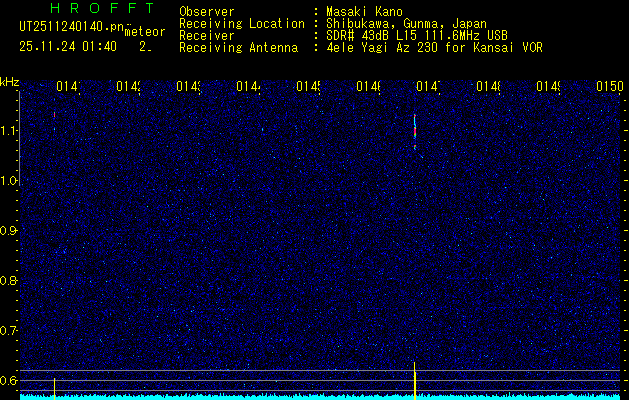Select the observer name Masaki Kano
Image resolution: width=629 pixels, height=400 pixels.
click(364, 12)
